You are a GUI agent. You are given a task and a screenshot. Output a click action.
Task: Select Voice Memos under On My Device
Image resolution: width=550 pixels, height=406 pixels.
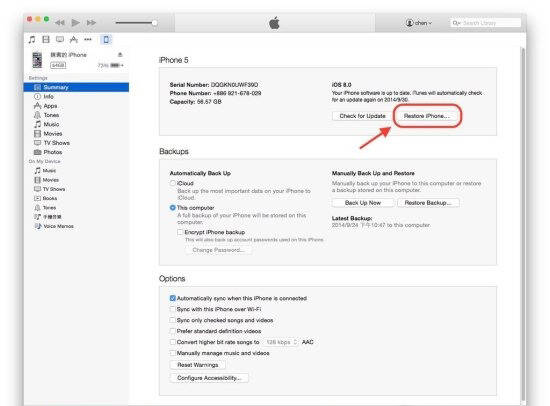[x=54, y=226]
